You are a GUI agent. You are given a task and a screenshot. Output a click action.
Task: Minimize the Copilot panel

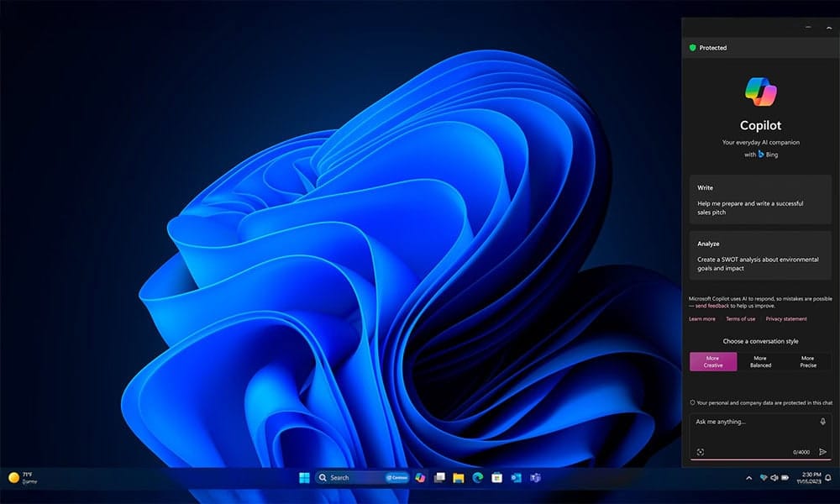pyautogui.click(x=808, y=28)
